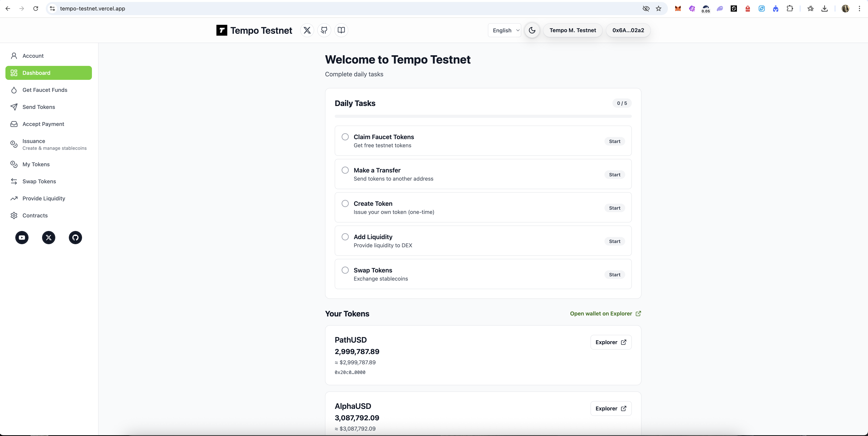Image resolution: width=868 pixels, height=436 pixels.
Task: Open the purple hexagon extension icon
Action: 692,9
